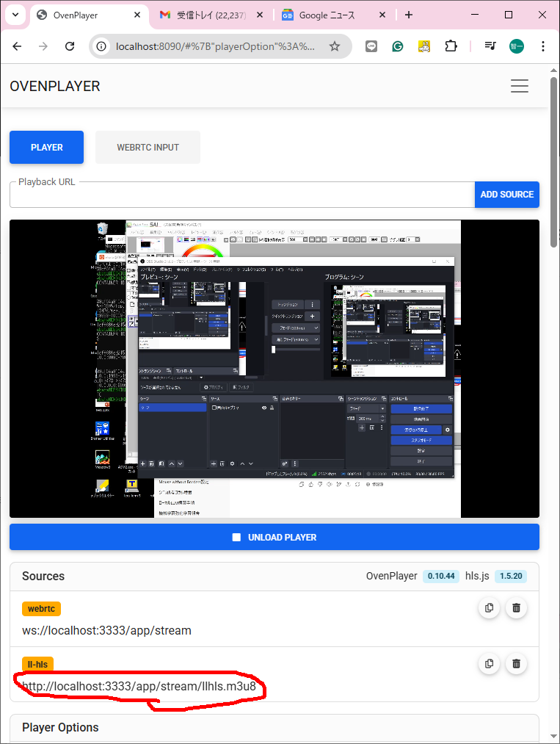Copy the webrtc source URL
This screenshot has width=560, height=744.
(489, 608)
